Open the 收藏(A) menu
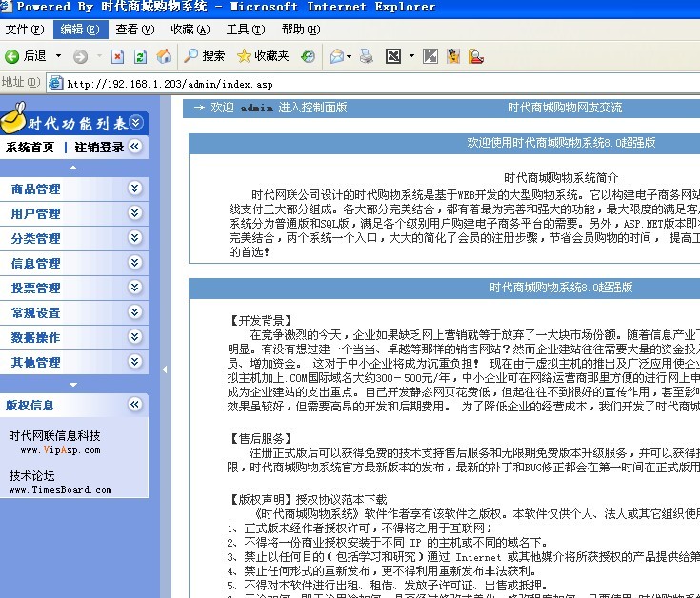This screenshot has width=700, height=598. tap(190, 30)
